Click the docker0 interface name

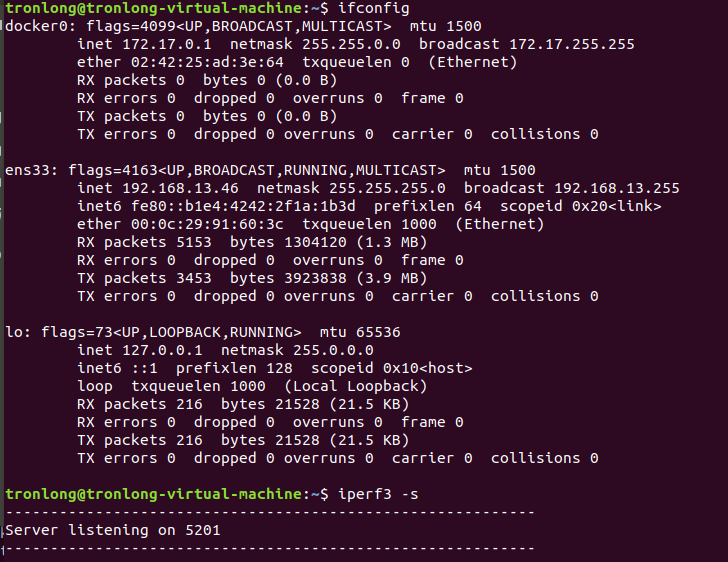click(x=37, y=26)
